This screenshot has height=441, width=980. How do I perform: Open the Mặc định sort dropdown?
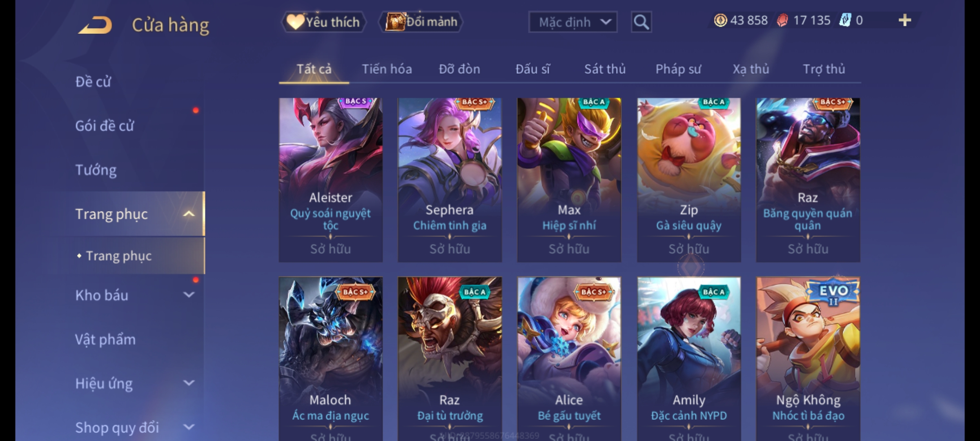pos(573,22)
